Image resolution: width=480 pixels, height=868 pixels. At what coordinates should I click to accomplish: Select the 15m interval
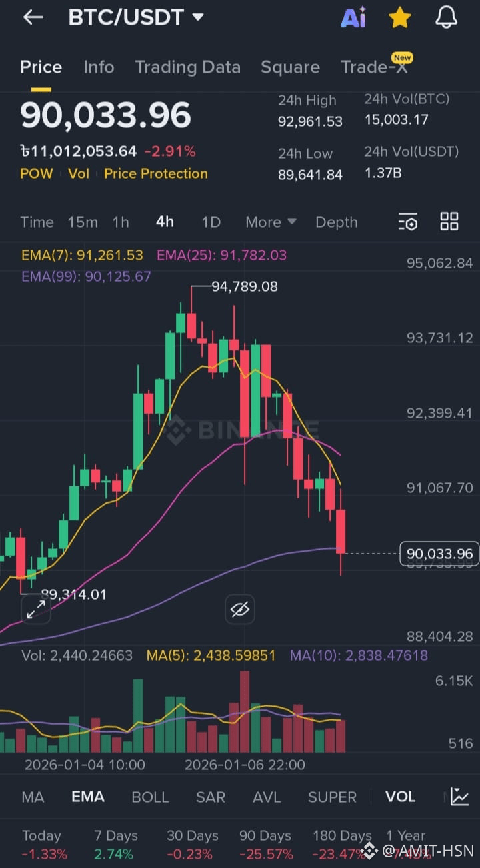83,222
